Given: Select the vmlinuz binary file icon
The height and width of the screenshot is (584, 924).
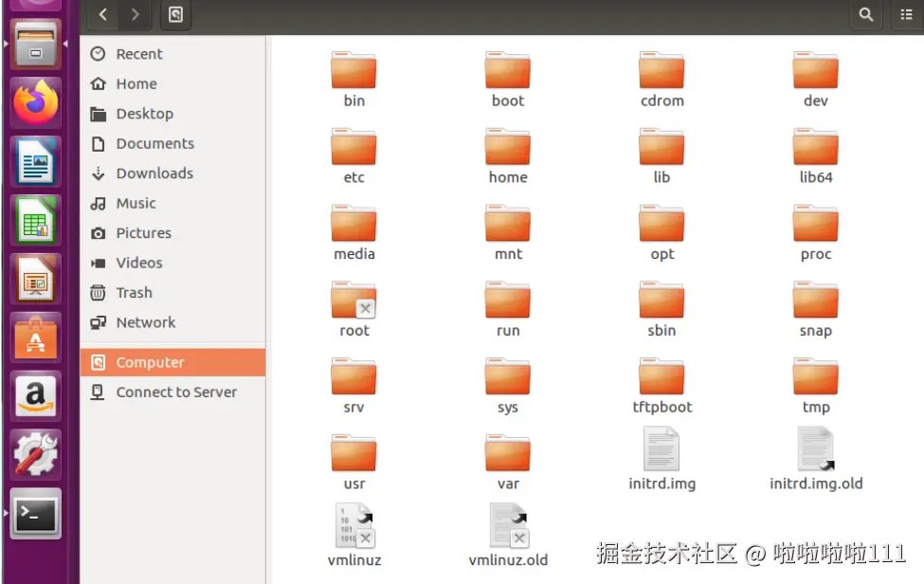Looking at the screenshot, I should pyautogui.click(x=354, y=525).
